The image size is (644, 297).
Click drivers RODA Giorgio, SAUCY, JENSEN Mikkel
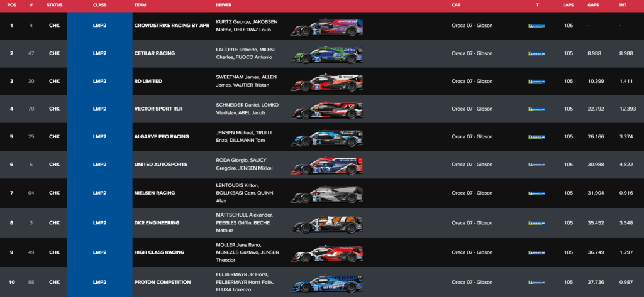point(244,164)
